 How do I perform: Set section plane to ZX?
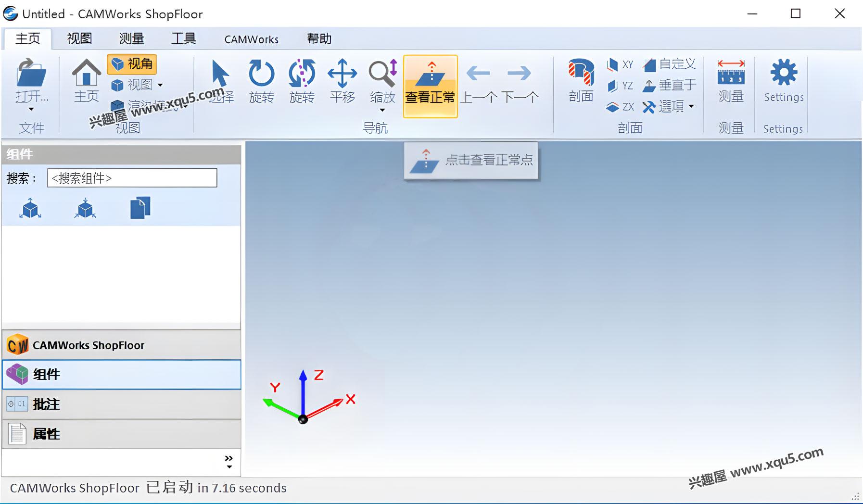click(x=620, y=107)
